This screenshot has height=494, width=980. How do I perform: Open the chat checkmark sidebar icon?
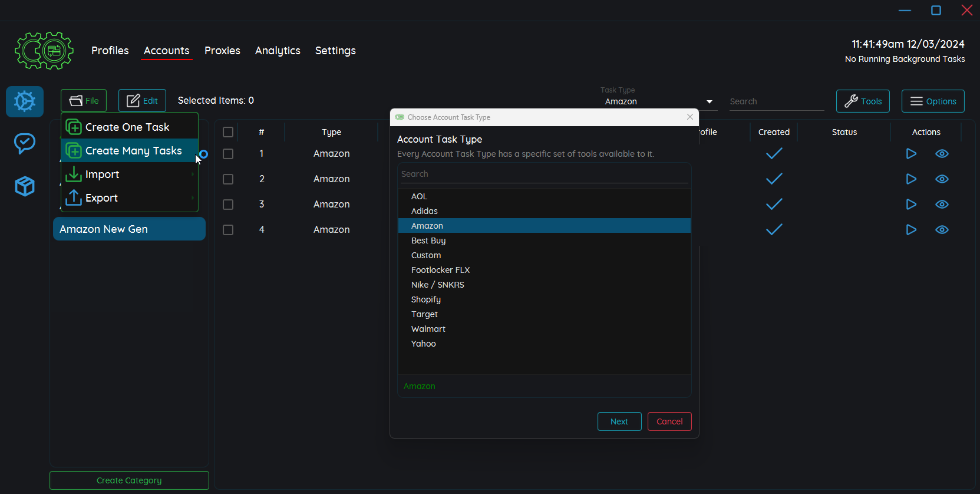25,143
